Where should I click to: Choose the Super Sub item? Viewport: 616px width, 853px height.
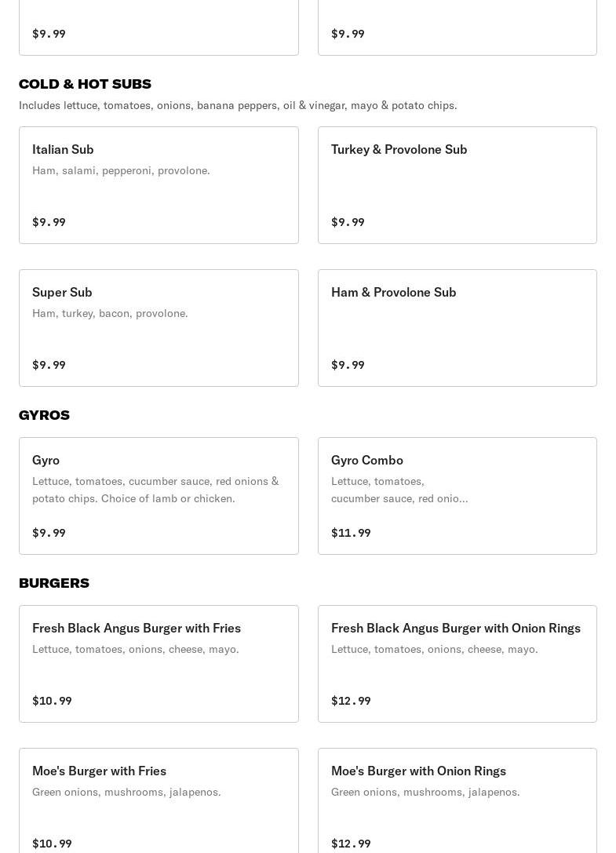tap(62, 292)
